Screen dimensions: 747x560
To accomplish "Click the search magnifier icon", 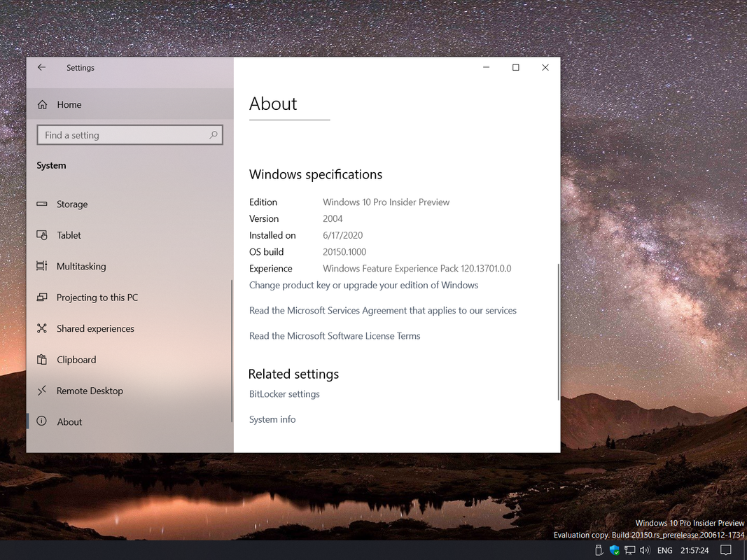I will tap(214, 135).
